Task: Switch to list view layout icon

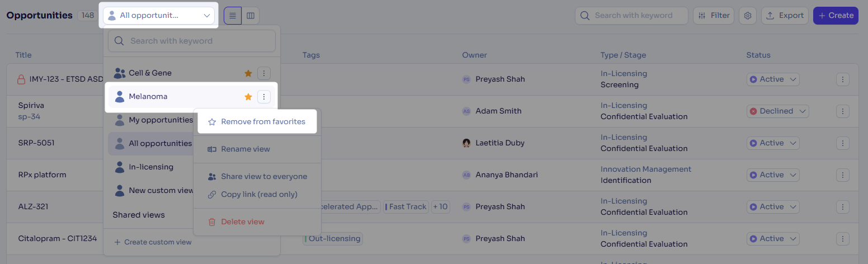Action: 233,16
